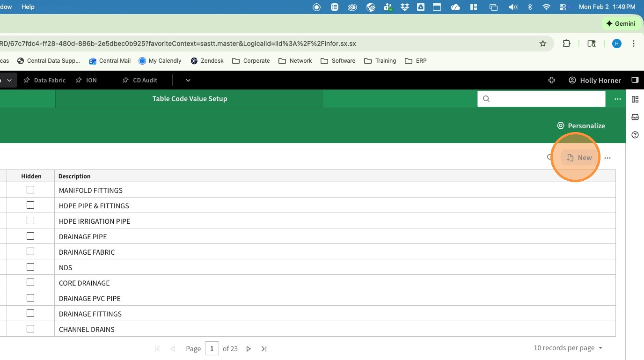Open Chrome three-dot menu
This screenshot has width=644, height=360.
634,44
